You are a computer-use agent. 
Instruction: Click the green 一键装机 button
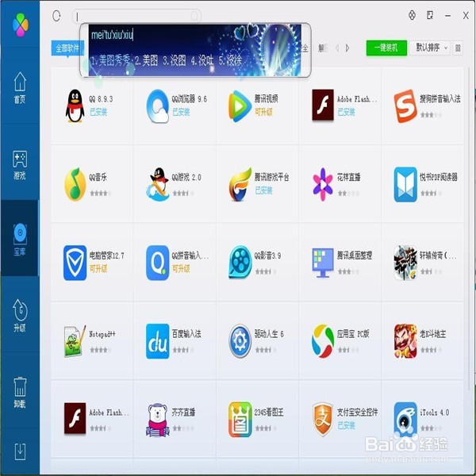click(x=386, y=48)
